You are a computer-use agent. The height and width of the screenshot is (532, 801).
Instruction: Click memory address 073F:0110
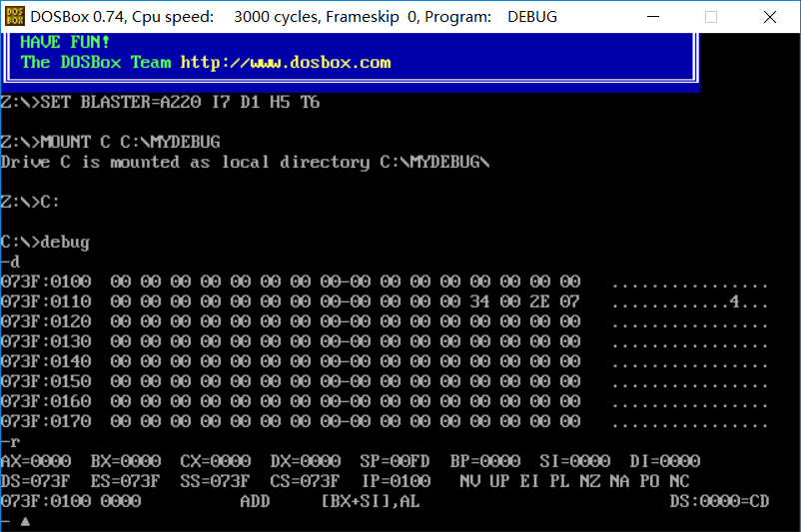(x=46, y=301)
